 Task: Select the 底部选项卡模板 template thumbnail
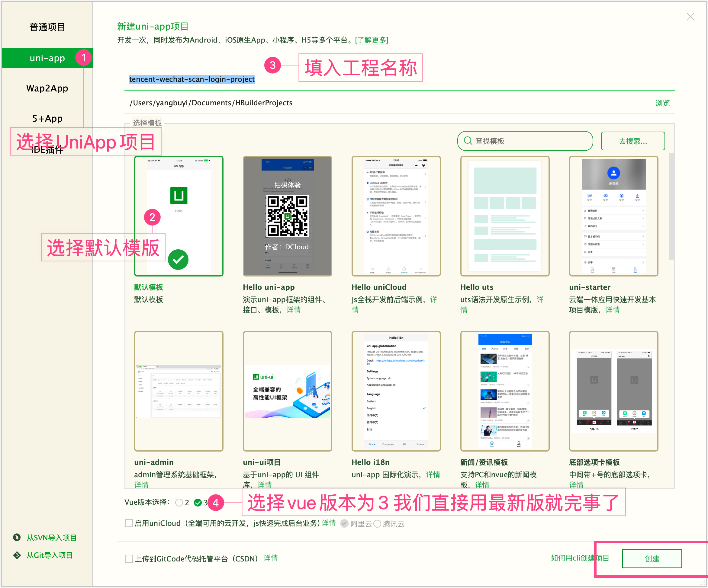tap(613, 391)
